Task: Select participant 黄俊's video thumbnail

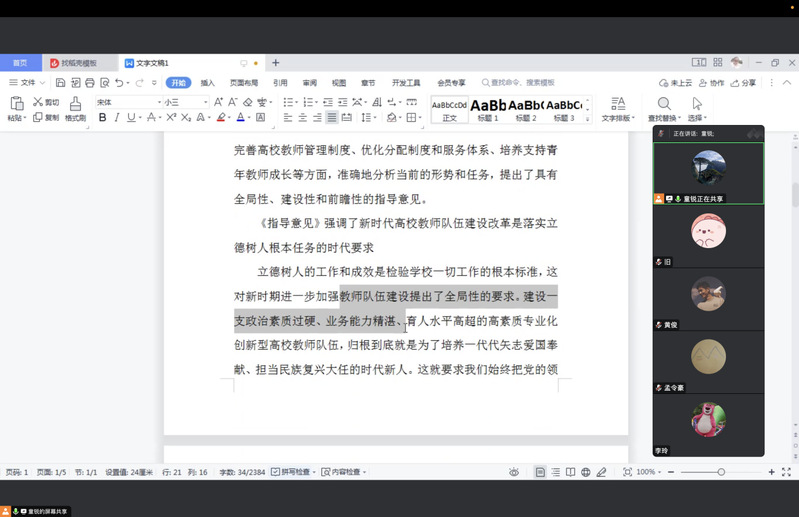Action: click(708, 295)
